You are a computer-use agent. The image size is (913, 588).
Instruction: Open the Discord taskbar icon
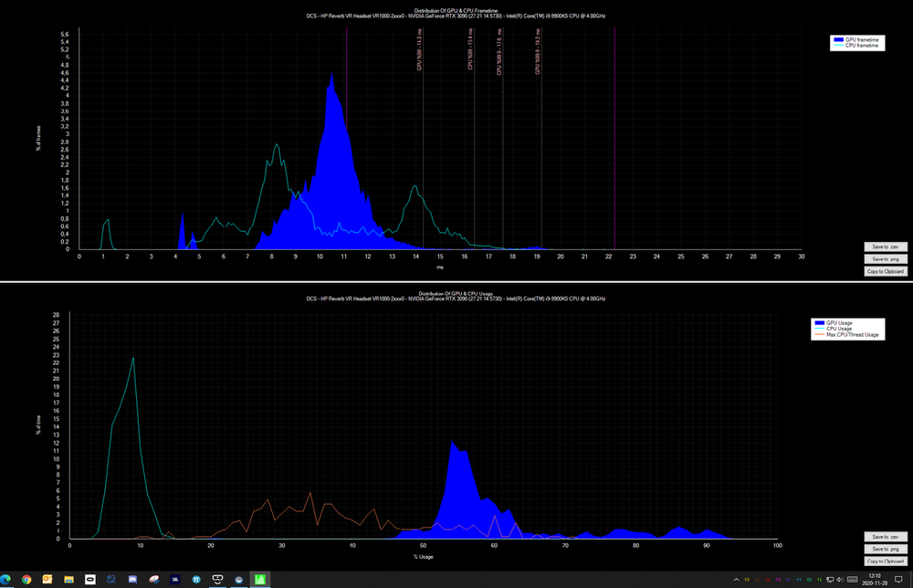132,579
